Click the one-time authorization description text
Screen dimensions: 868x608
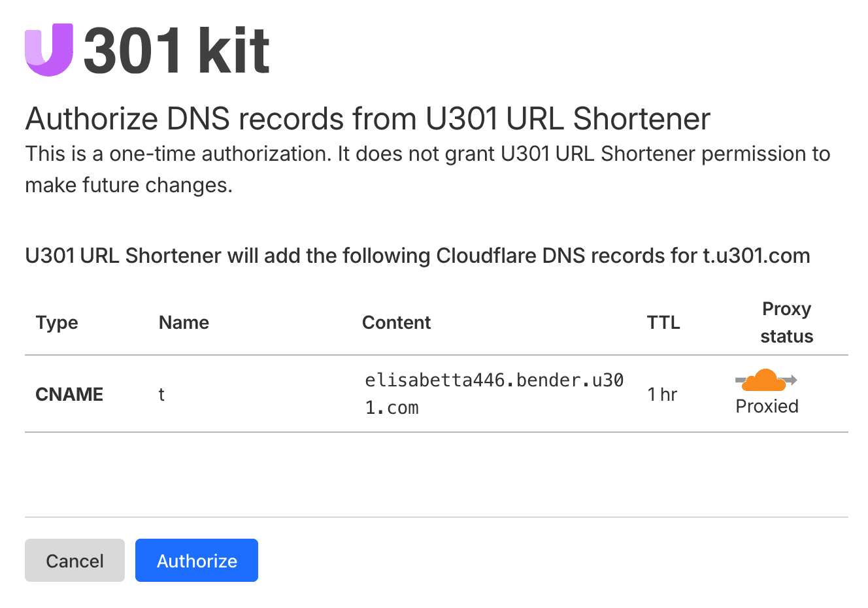click(x=427, y=169)
